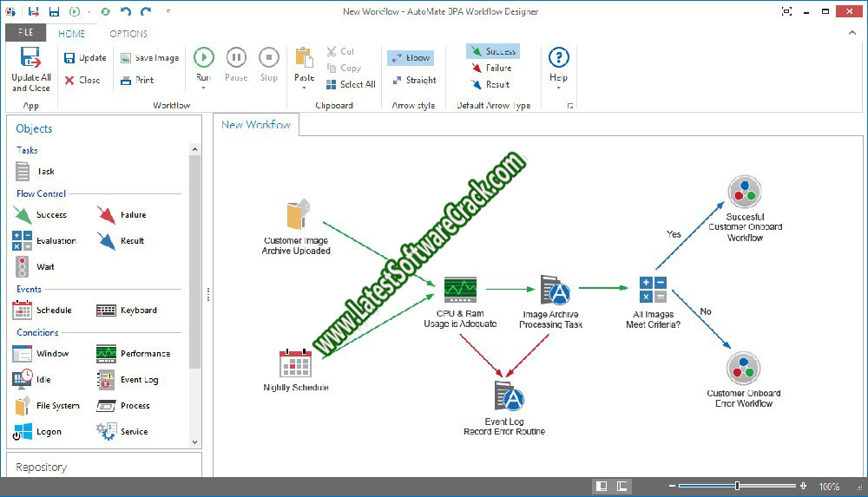This screenshot has height=497, width=868.
Task: Switch to the OPTIONS ribbon tab
Action: (128, 34)
